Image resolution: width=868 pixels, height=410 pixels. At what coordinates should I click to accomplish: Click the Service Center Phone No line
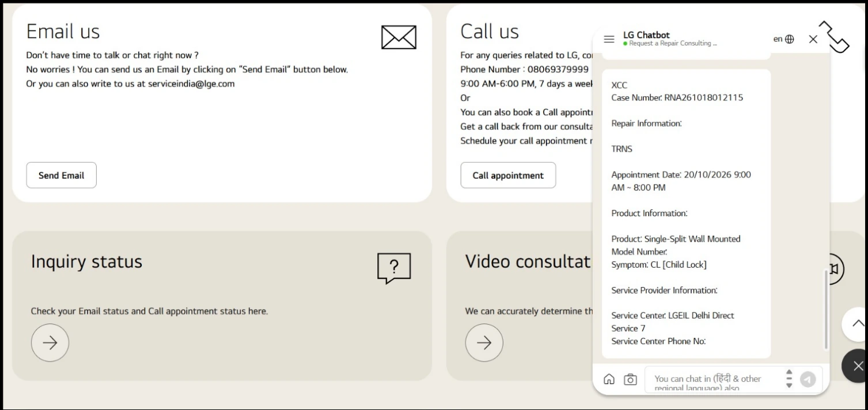point(658,341)
